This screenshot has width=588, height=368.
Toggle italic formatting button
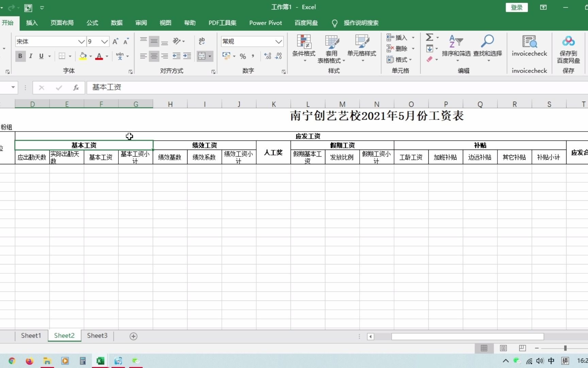pos(31,56)
